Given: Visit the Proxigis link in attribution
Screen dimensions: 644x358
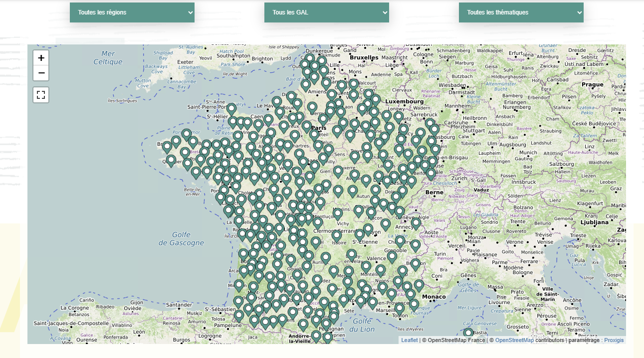Looking at the screenshot, I should tap(614, 340).
